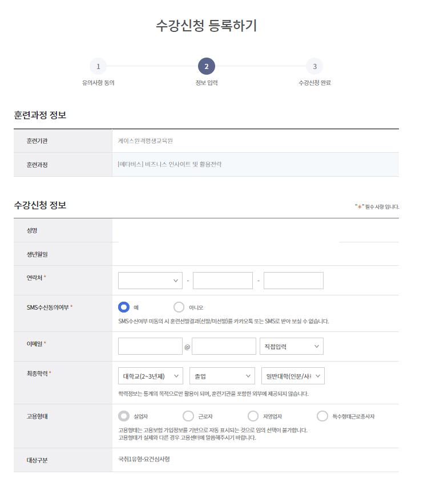Click the 케이스원격평생교육원 training institution text
448x491 pixels.
[145, 141]
